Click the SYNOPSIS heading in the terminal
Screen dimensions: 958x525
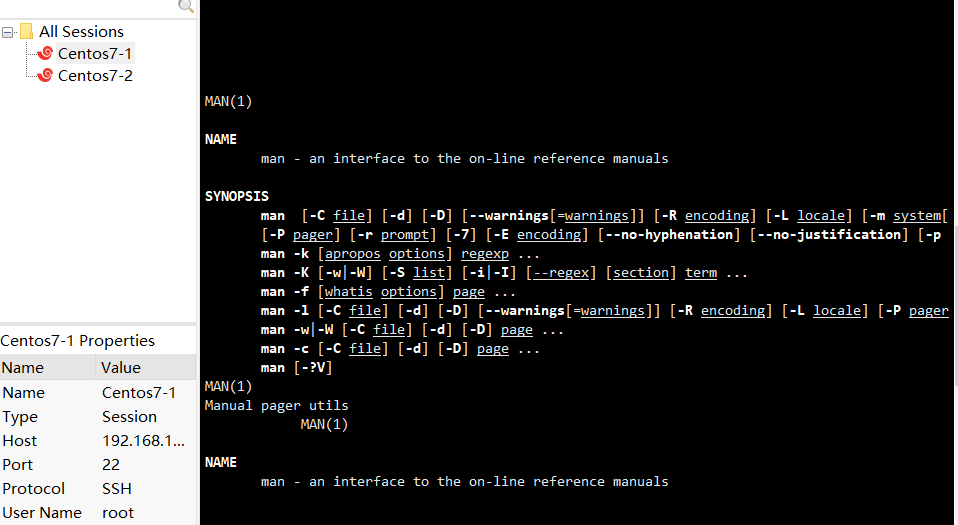pyautogui.click(x=236, y=196)
